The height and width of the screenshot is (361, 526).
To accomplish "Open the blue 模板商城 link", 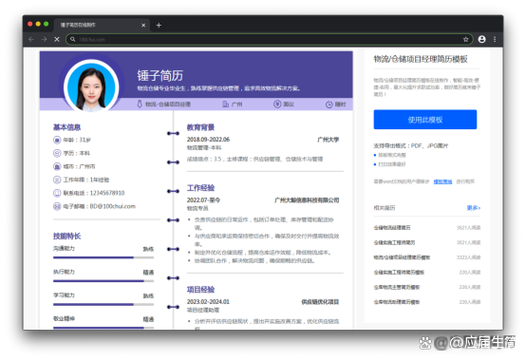I will 443,182.
